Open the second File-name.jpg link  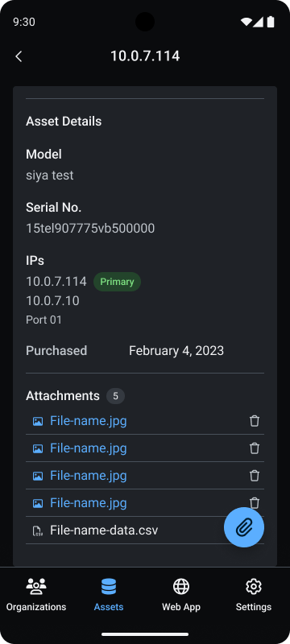click(89, 448)
